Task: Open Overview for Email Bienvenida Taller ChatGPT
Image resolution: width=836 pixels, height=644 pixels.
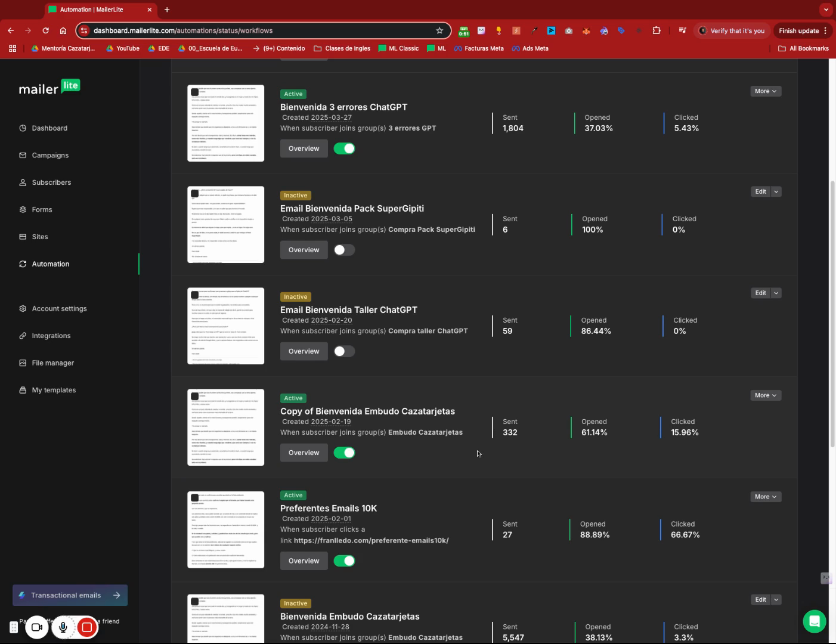Action: coord(304,351)
